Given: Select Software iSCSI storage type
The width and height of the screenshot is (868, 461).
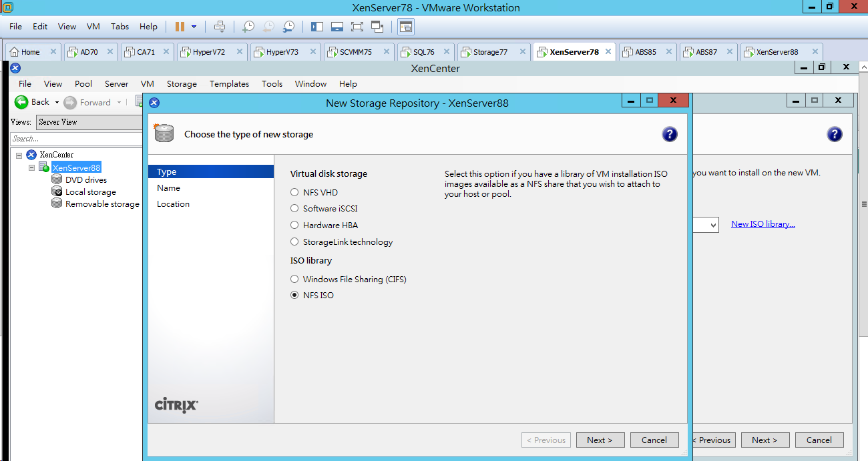Looking at the screenshot, I should coord(294,208).
